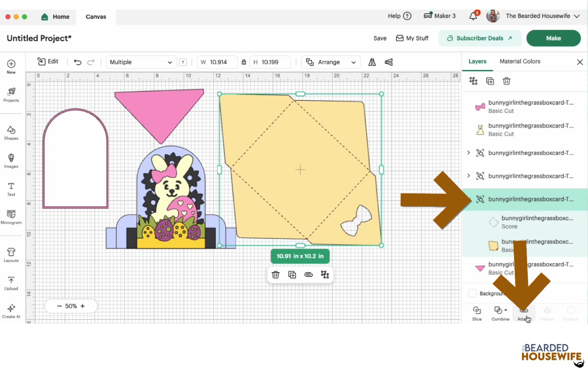The height and width of the screenshot is (374, 588).
Task: Open the Arrange dropdown
Action: click(x=330, y=62)
